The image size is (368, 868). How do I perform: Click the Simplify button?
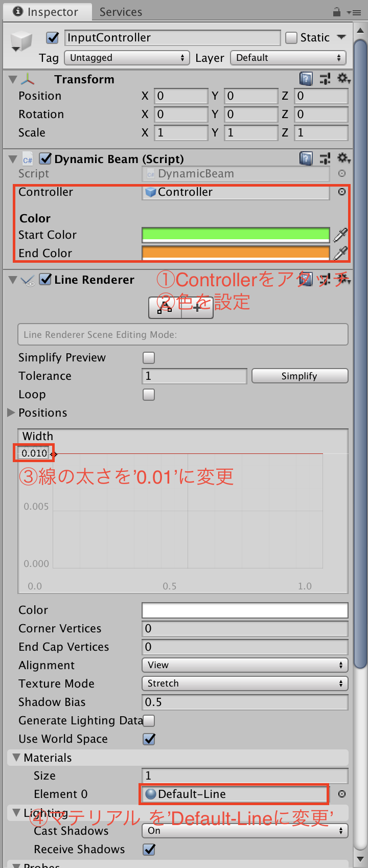[x=300, y=376]
